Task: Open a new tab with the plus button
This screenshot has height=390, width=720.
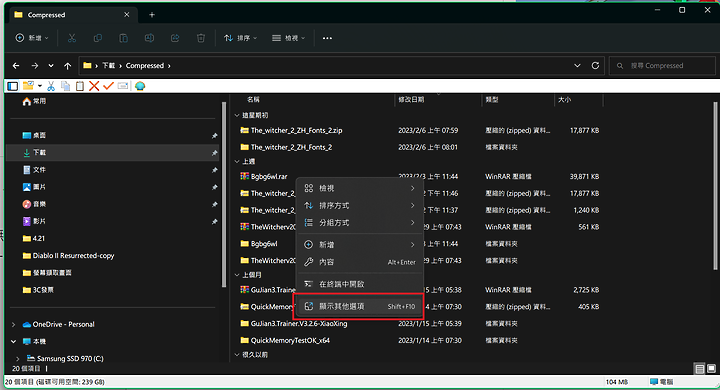Action: [x=152, y=15]
